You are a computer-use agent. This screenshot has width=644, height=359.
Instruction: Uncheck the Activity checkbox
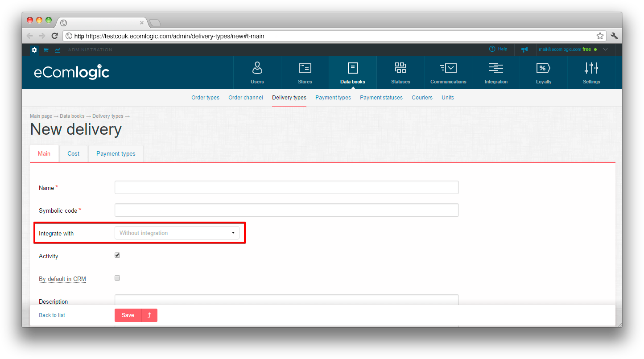pos(117,256)
